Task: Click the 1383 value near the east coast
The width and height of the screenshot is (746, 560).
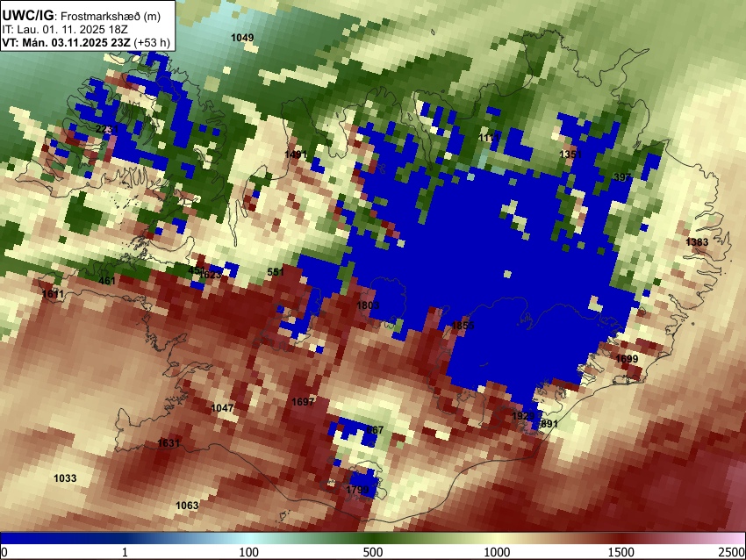Action: click(x=697, y=242)
